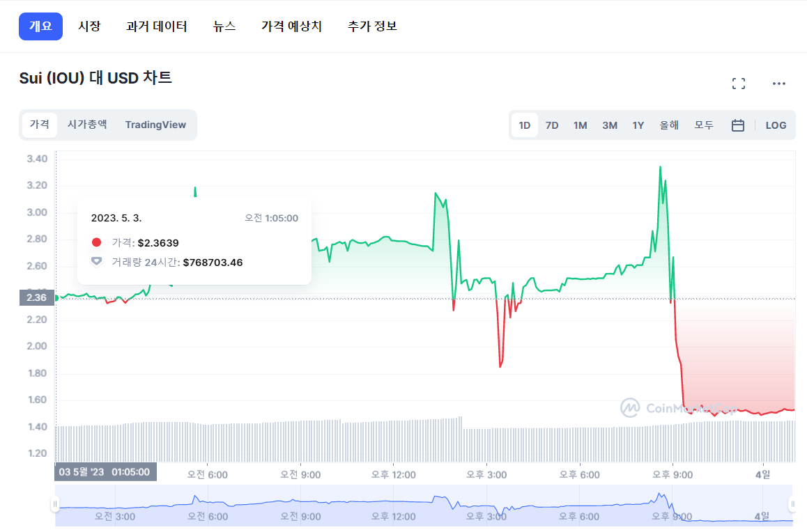Viewport: 807px width, 532px height.
Task: Switch chart to 시가총액 mode
Action: (86, 125)
